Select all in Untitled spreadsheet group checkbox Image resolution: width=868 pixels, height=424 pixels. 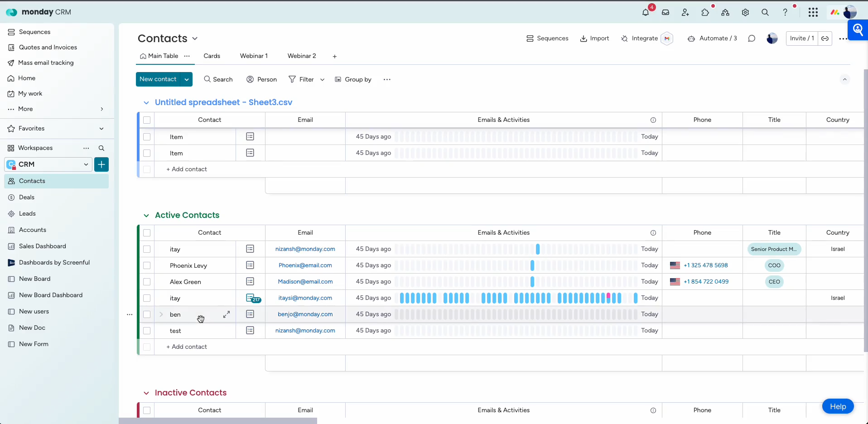click(147, 120)
